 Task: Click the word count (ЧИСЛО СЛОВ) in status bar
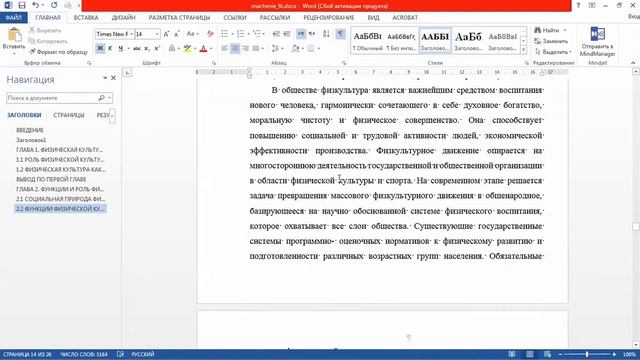coord(84,354)
